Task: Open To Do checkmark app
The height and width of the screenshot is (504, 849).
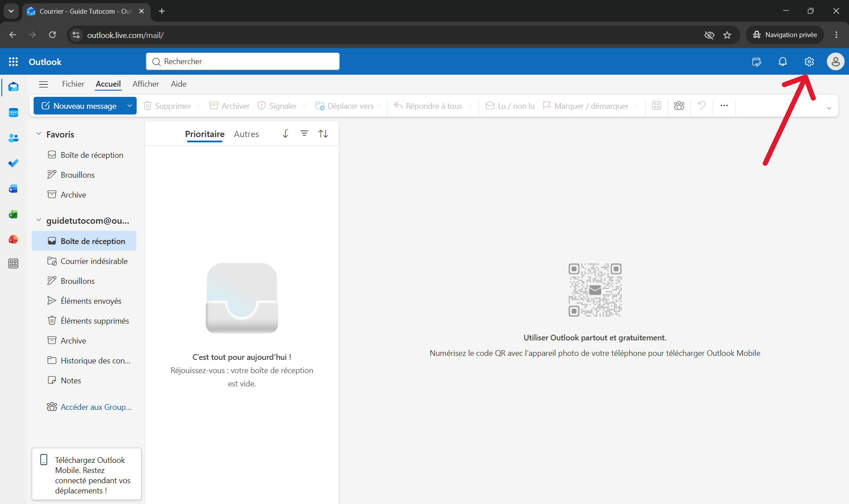Action: click(x=13, y=163)
